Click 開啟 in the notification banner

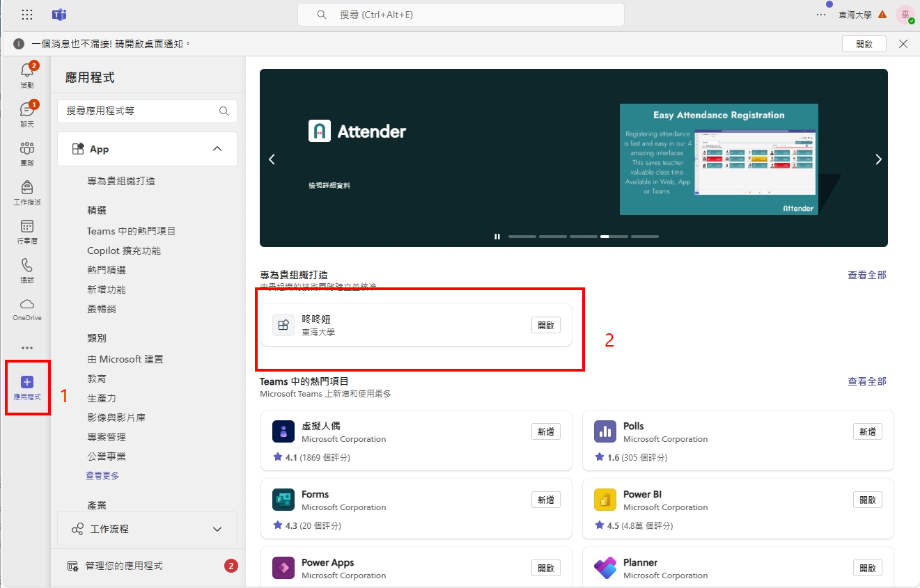point(864,44)
